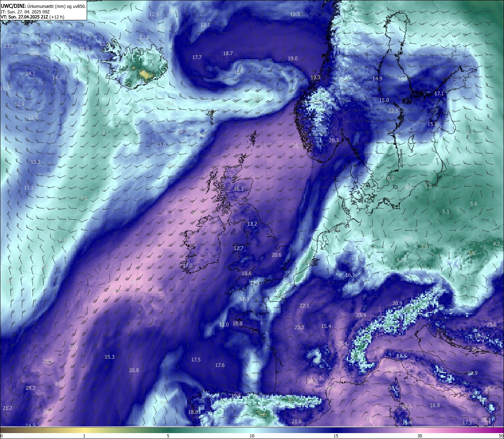The image size is (504, 439).
Task: Click the 16.1 value label
Action: point(350,275)
